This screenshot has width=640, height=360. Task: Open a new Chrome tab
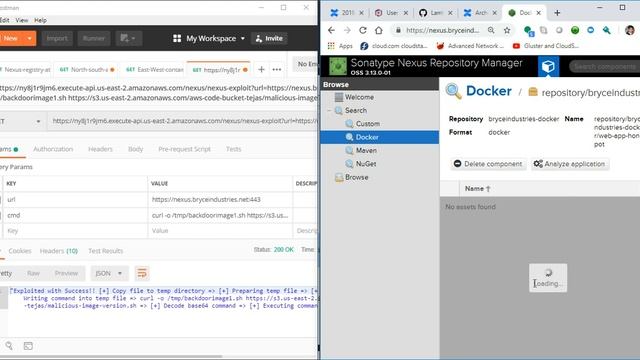pos(557,13)
